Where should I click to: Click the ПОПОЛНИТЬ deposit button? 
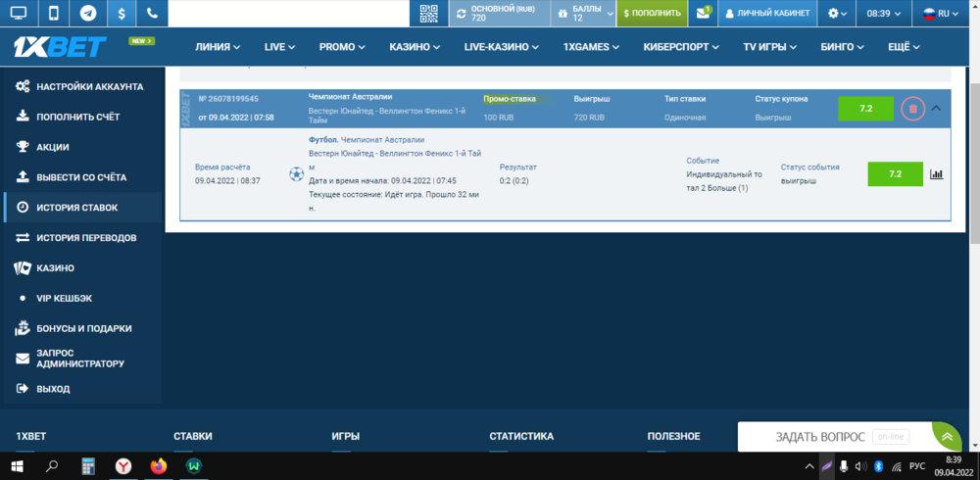point(652,13)
